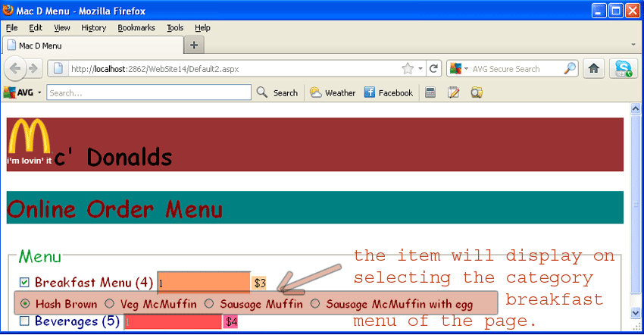Go forward with the Forward arrow button
Image resolution: width=644 pixels, height=335 pixels.
click(x=33, y=69)
